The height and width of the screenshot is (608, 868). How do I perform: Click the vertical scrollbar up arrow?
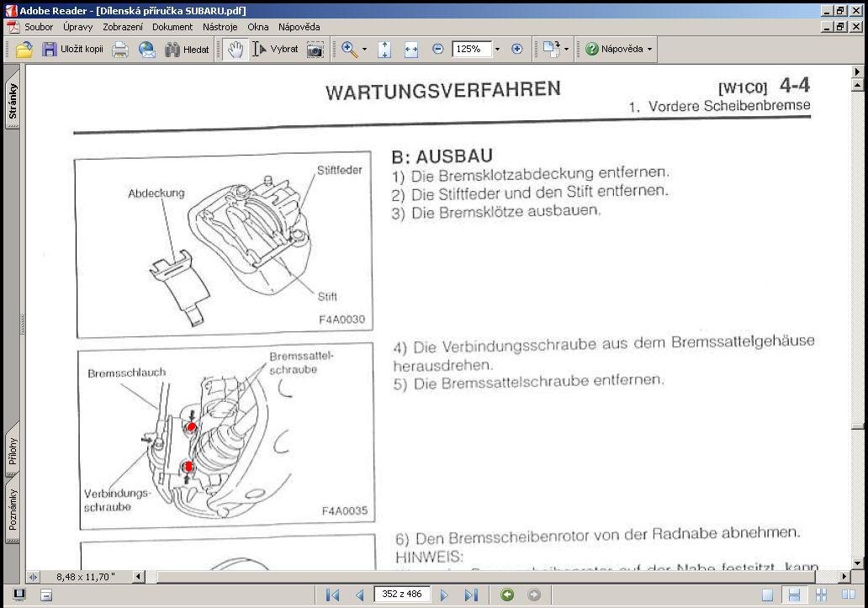click(857, 85)
